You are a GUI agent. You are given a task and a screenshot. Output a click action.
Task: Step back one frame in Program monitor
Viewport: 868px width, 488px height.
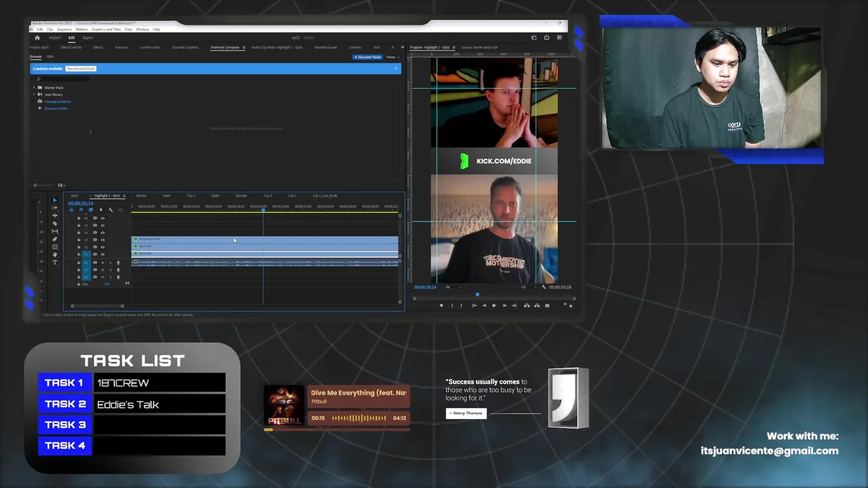[484, 306]
